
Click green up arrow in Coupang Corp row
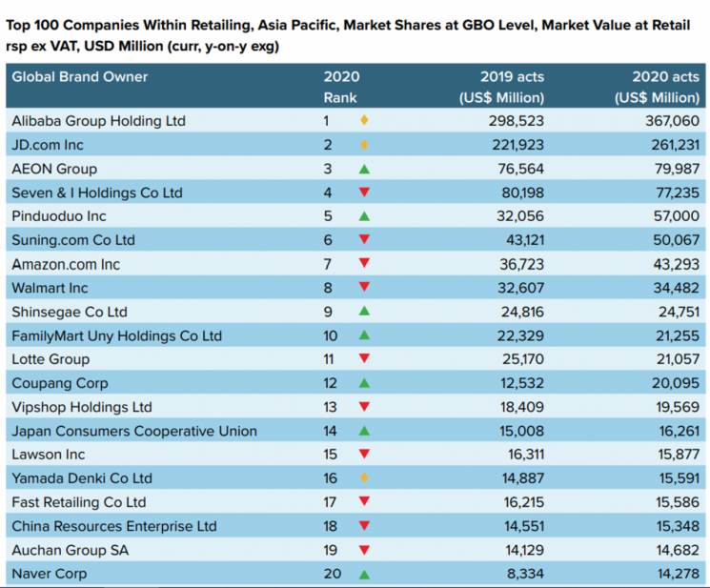click(363, 383)
